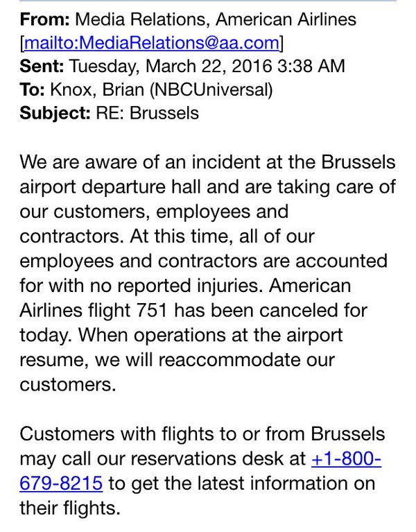
Task: Tap the +1-800- phone number link
Action: coord(347,459)
